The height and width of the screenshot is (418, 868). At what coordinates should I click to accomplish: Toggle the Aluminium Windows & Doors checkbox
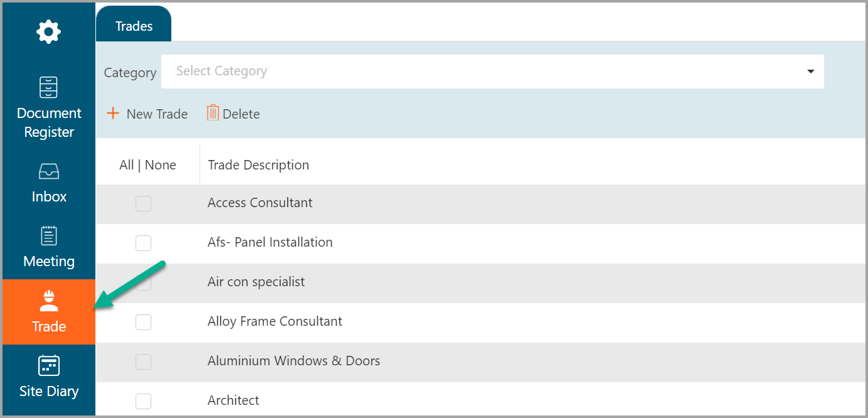[144, 362]
